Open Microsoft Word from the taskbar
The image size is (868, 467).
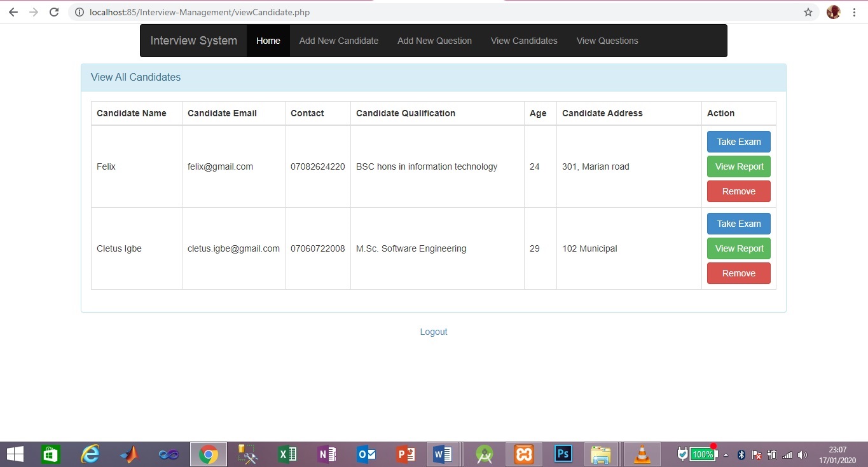click(444, 454)
